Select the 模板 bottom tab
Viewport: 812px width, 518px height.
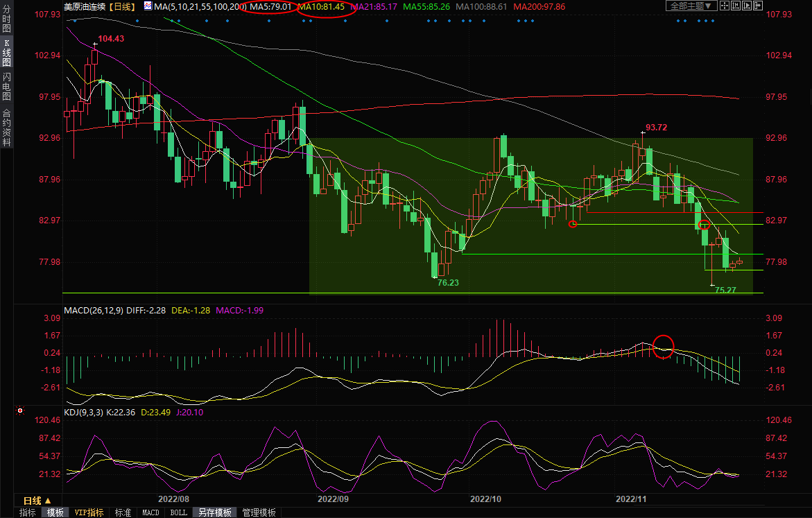click(55, 512)
